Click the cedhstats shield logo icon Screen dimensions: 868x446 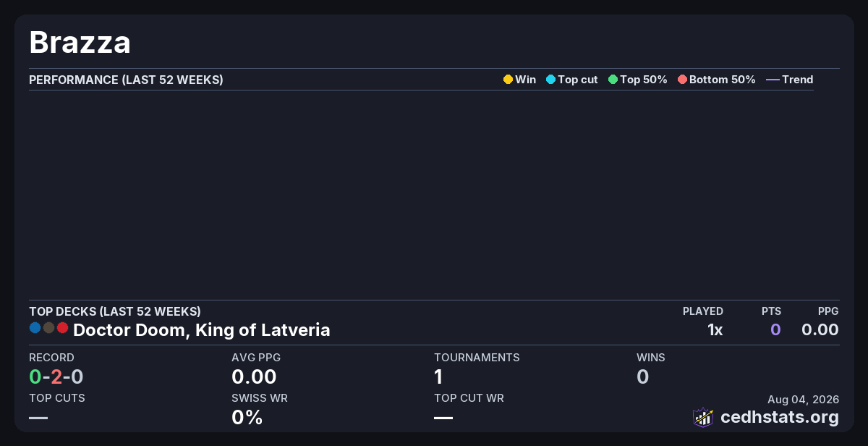click(703, 417)
